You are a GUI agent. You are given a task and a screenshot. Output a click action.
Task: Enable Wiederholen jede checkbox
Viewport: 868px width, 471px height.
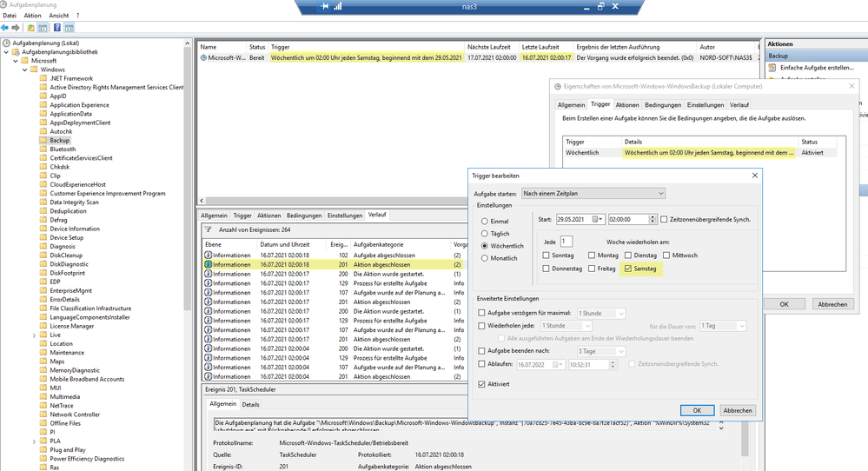[x=481, y=325]
